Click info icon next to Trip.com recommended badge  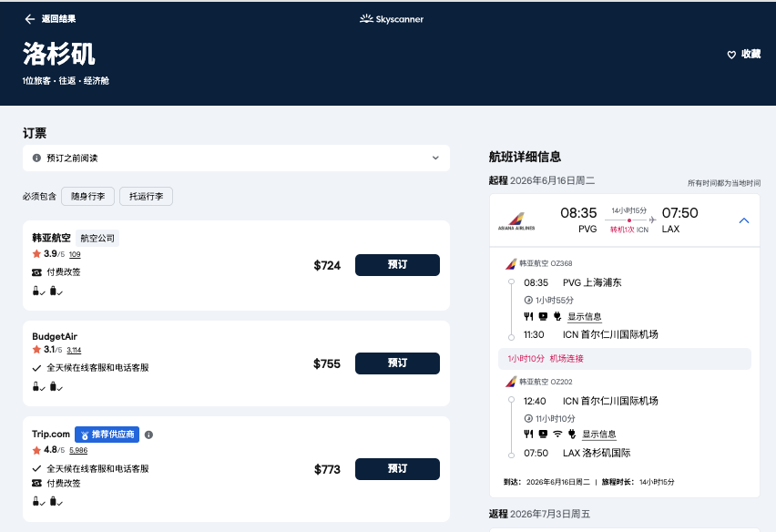click(148, 435)
